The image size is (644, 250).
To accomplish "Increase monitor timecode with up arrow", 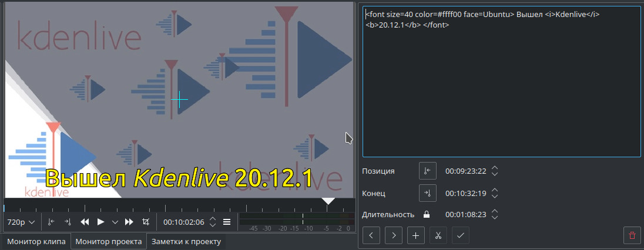I will click(x=212, y=219).
